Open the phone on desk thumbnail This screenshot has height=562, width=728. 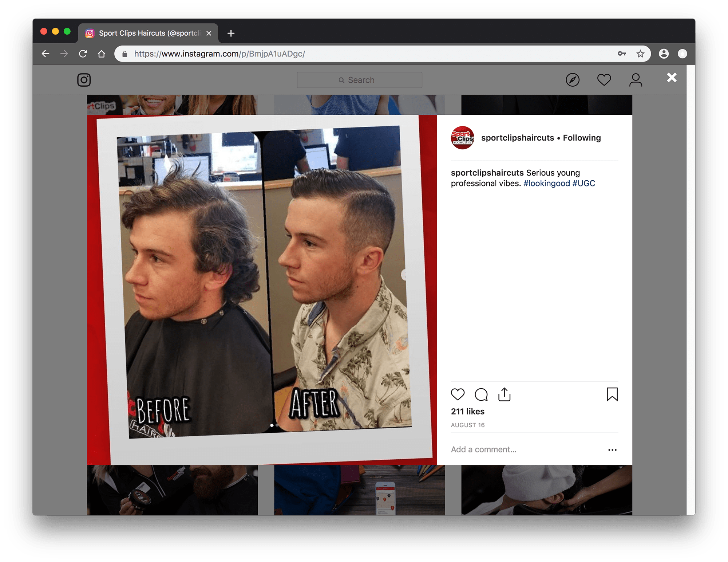(359, 490)
